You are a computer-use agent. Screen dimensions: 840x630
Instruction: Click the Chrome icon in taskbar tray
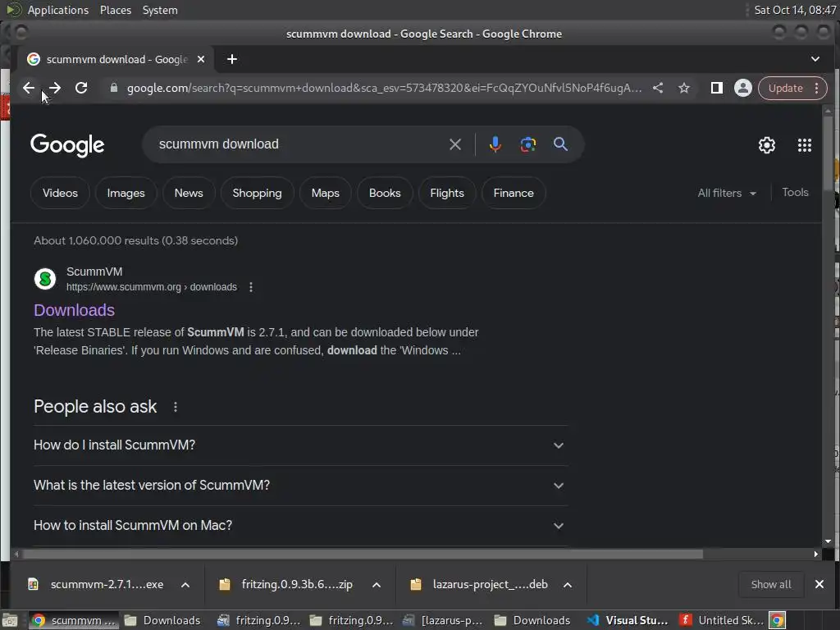pyautogui.click(x=778, y=620)
